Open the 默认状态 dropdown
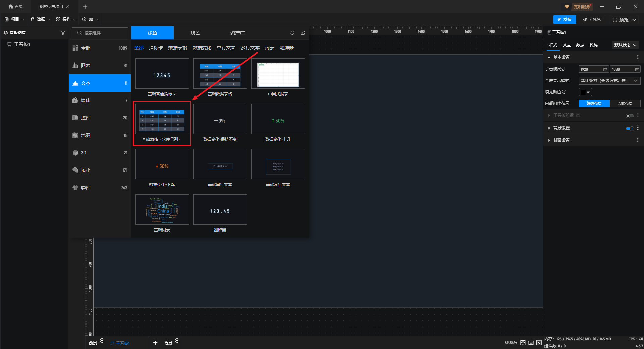 tap(625, 45)
